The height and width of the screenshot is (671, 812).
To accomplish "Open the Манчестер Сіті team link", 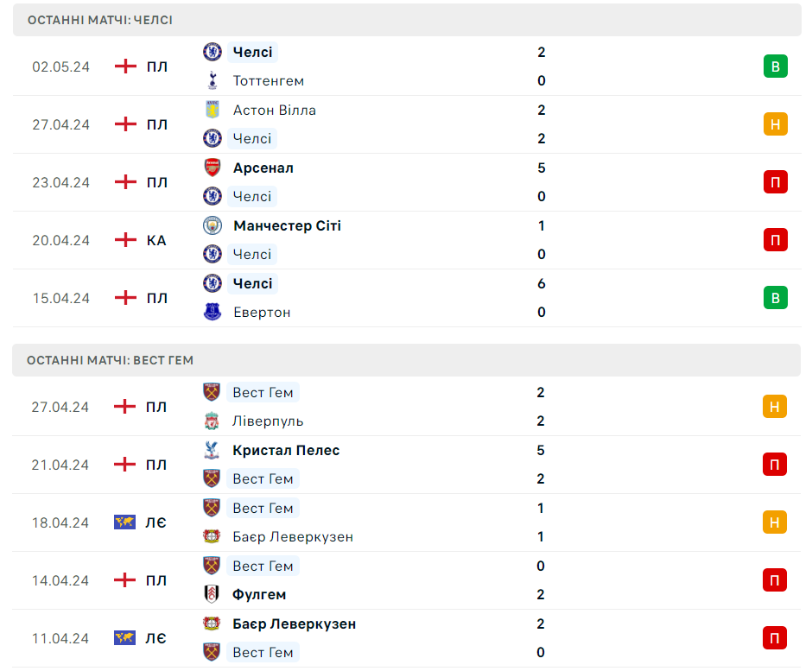I will 287,225.
